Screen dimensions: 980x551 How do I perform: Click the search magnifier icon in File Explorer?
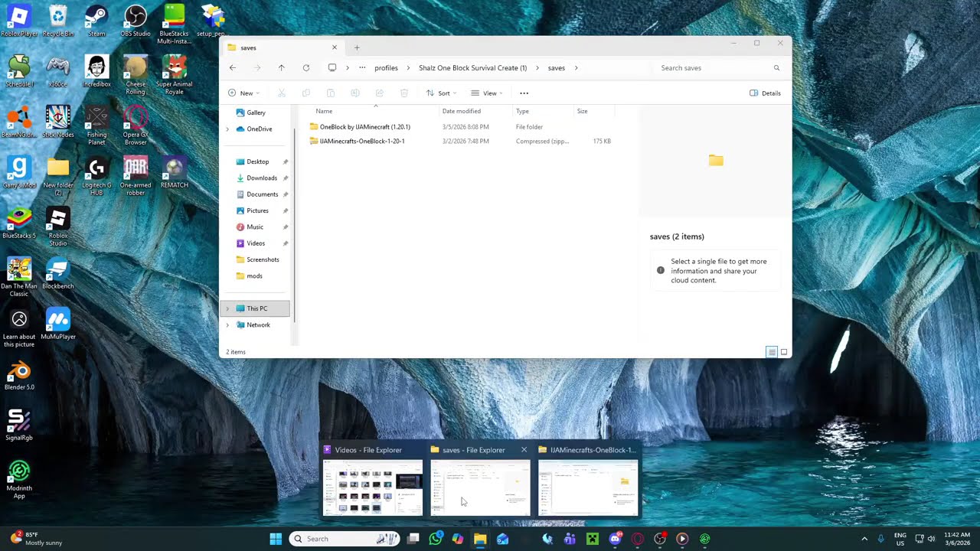pyautogui.click(x=776, y=68)
